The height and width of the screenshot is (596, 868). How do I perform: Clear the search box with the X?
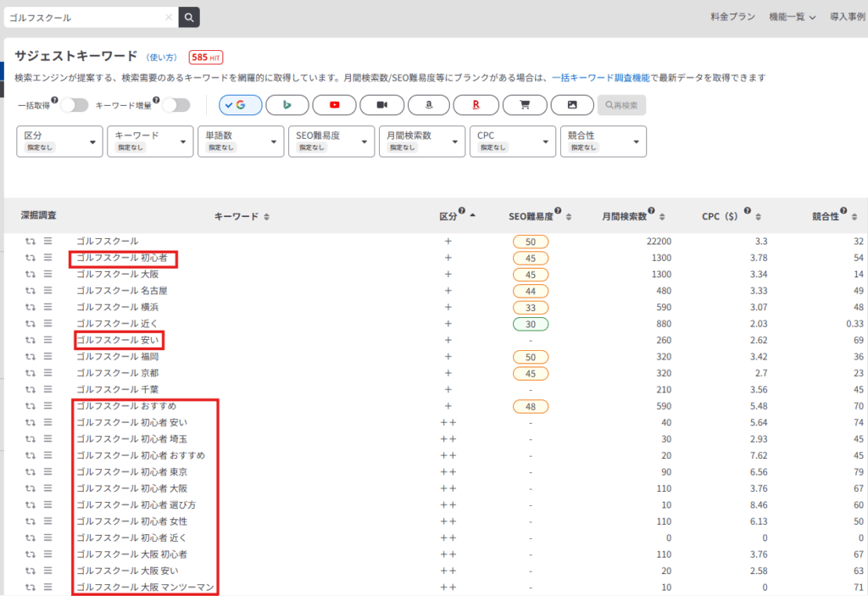point(169,17)
